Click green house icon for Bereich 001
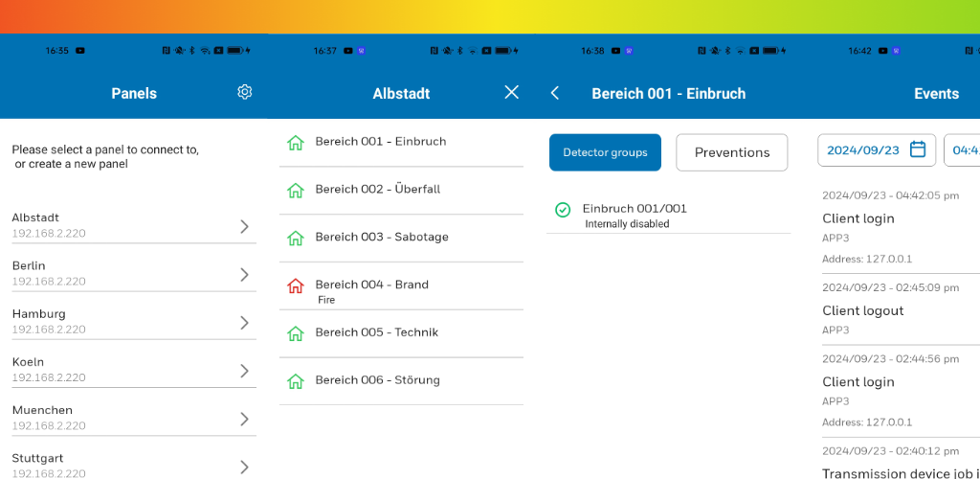 [295, 143]
